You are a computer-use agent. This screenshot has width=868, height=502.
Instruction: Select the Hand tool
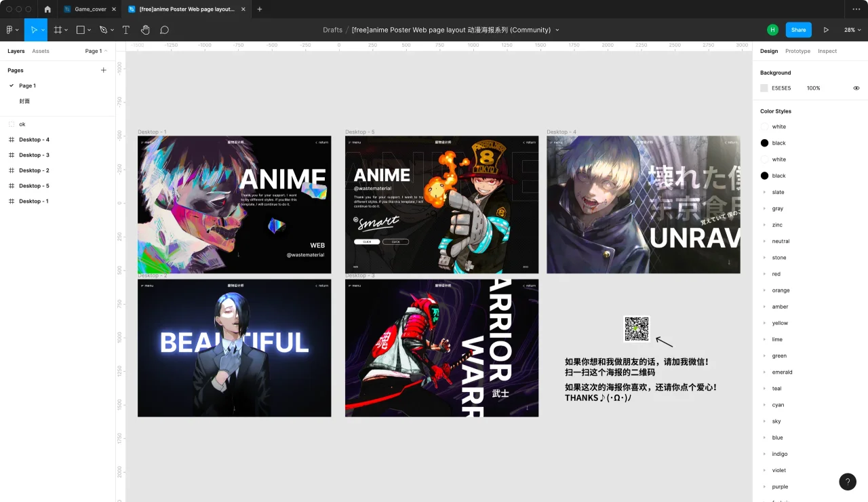pos(145,30)
